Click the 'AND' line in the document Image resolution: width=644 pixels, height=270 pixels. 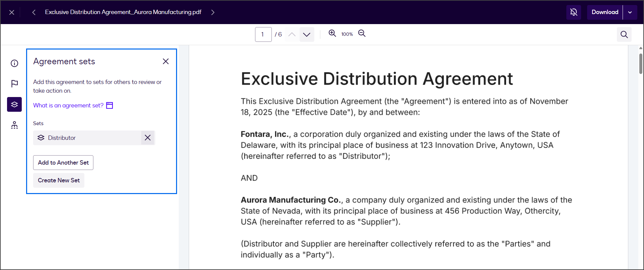coord(249,178)
